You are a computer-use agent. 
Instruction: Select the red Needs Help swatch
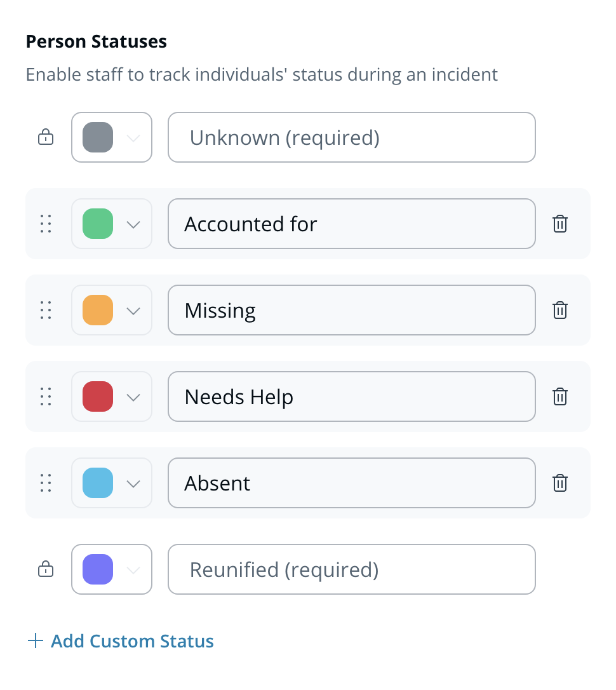(98, 396)
